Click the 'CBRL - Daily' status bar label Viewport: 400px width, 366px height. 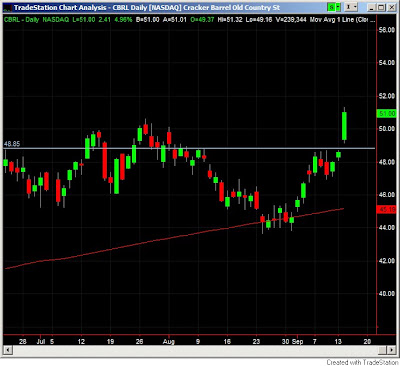[22, 20]
